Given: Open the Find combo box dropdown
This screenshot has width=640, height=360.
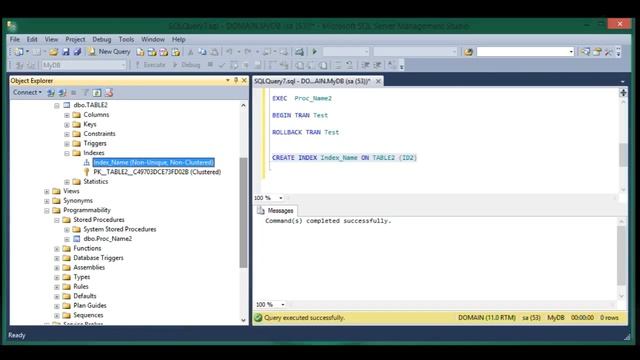Looking at the screenshot, I should click(x=571, y=52).
